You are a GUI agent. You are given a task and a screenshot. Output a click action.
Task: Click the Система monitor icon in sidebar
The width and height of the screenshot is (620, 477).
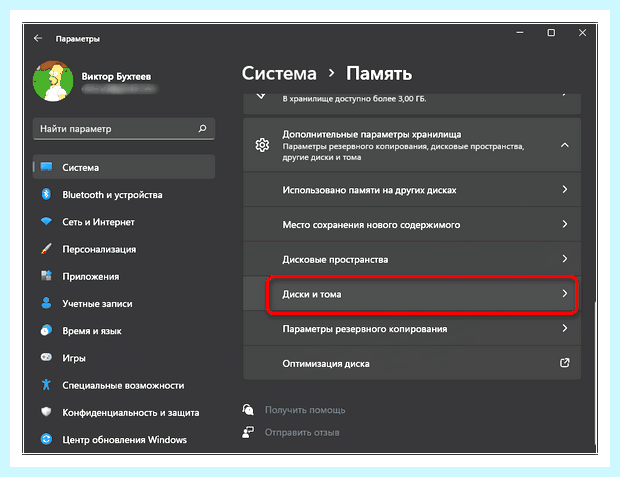click(46, 167)
